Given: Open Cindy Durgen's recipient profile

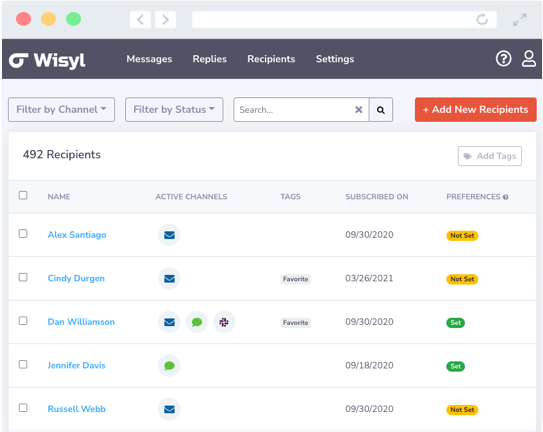Looking at the screenshot, I should click(76, 279).
